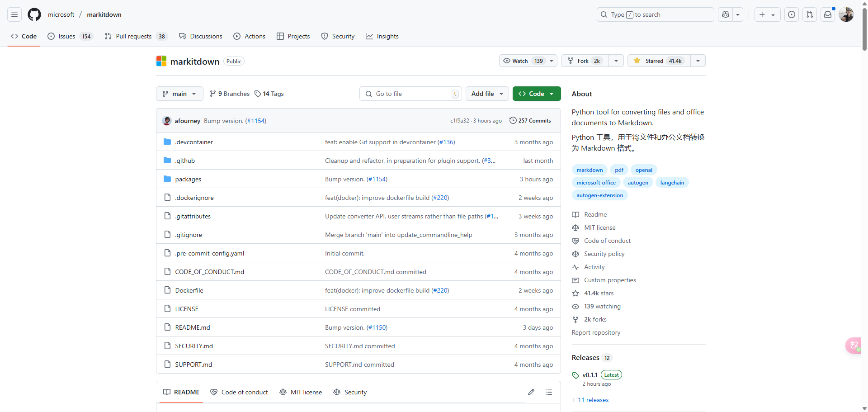Focus the Type / to search box

tap(655, 14)
